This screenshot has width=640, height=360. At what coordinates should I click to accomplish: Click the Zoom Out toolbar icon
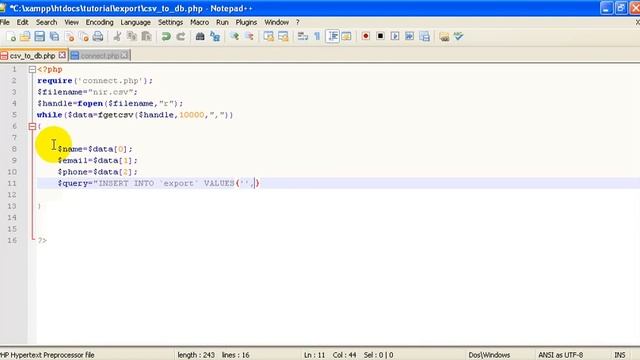[249, 37]
